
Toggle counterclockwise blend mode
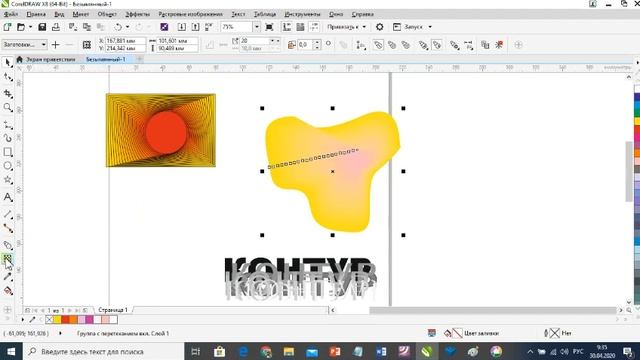pyautogui.click(x=406, y=44)
